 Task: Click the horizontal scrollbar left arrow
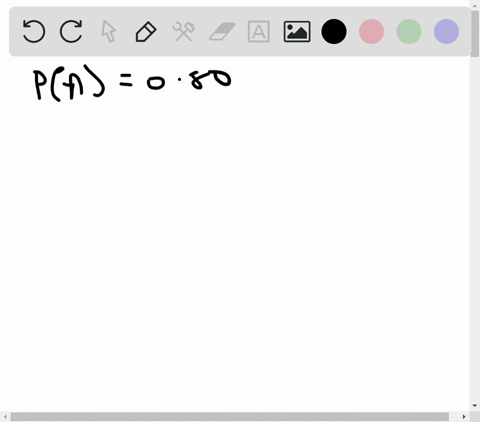(5, 417)
